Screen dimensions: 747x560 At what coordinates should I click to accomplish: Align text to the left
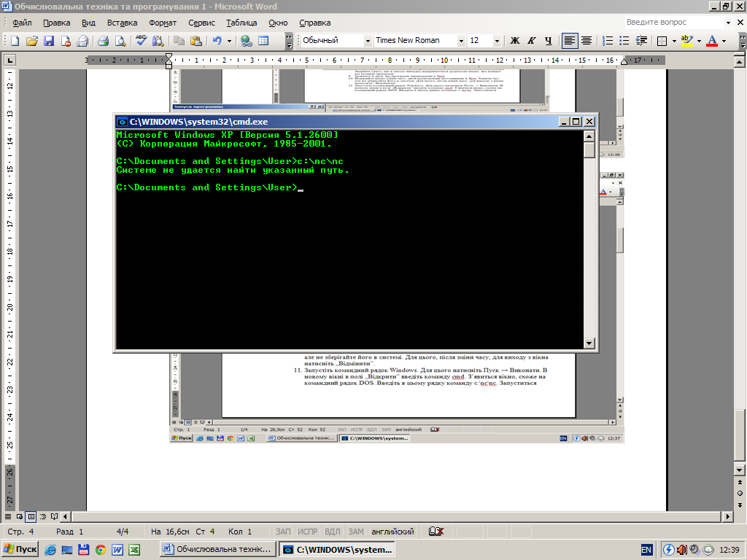[x=569, y=41]
